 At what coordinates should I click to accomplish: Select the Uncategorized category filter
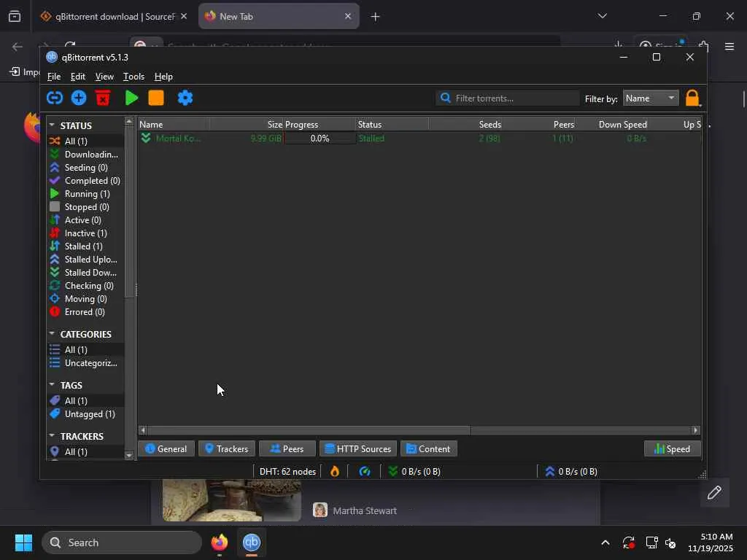pos(86,363)
